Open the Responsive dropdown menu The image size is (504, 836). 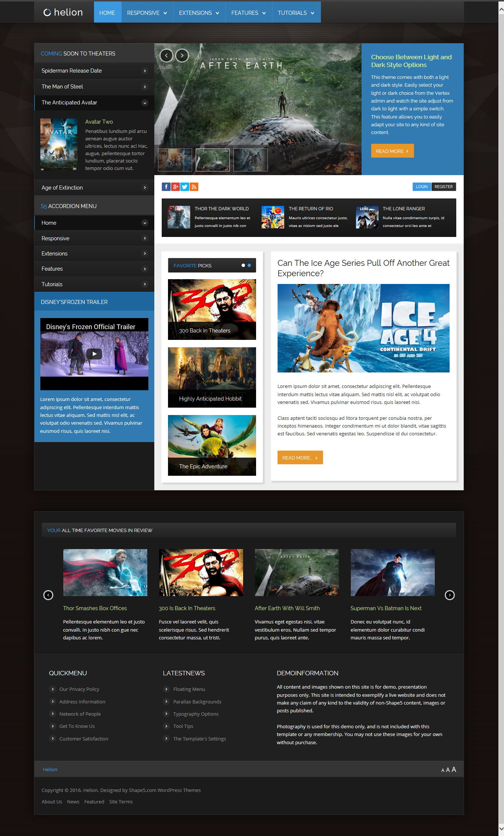click(147, 12)
